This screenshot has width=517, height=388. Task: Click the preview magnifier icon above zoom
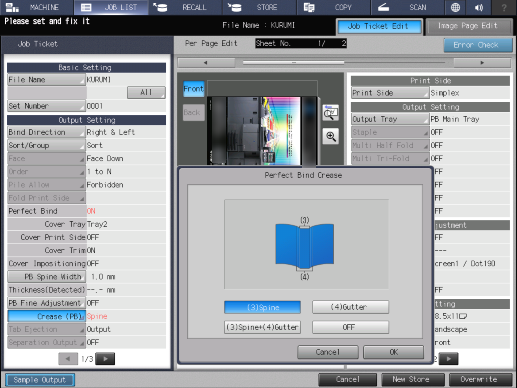point(331,113)
